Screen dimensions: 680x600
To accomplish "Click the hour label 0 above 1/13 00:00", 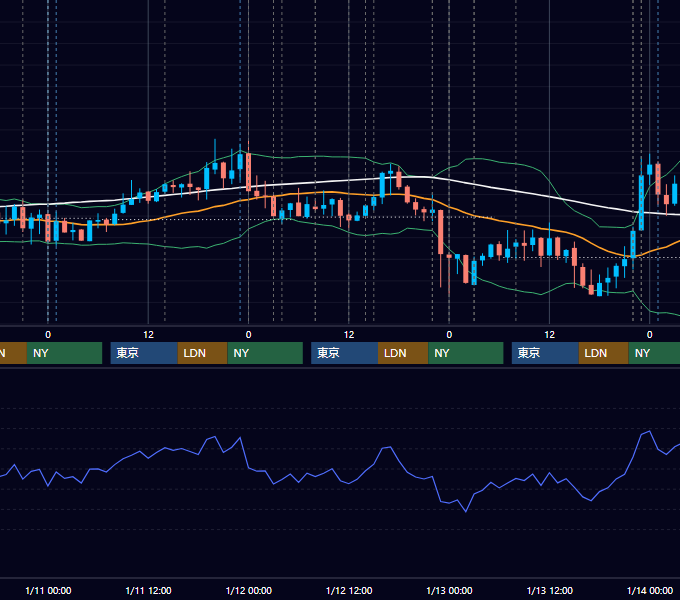I will tap(449, 335).
